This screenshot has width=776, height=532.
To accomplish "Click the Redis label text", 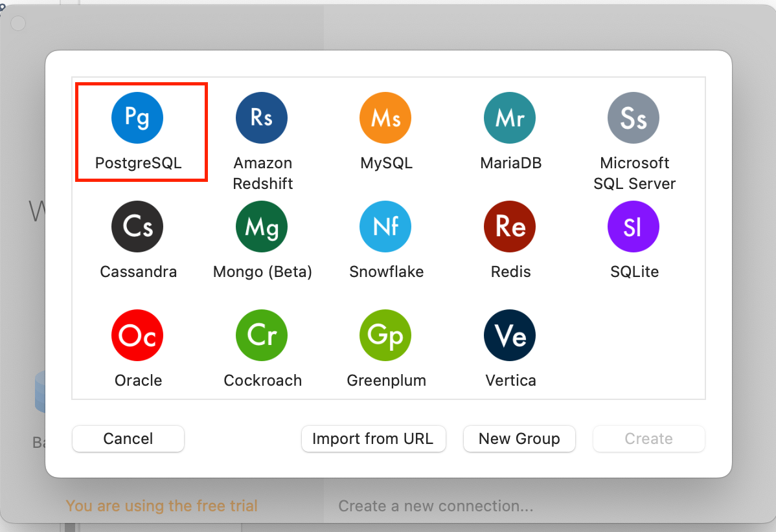I will (x=510, y=271).
